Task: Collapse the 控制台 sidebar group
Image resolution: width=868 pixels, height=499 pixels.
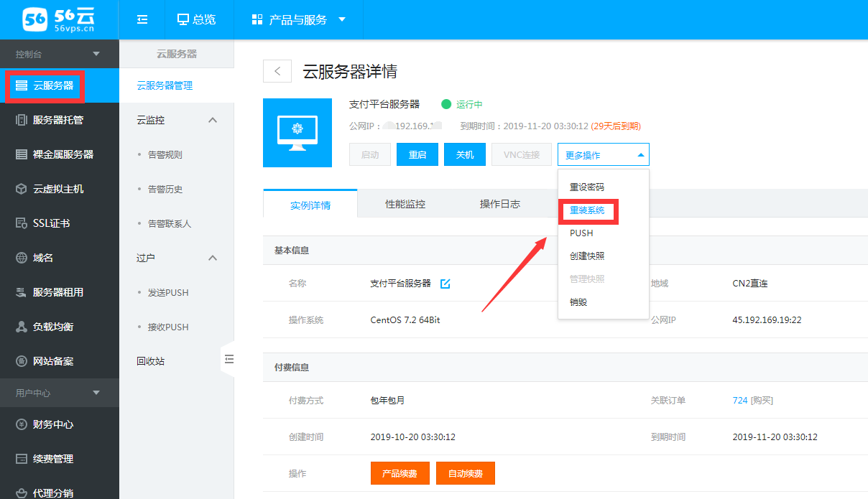Action: [x=96, y=54]
